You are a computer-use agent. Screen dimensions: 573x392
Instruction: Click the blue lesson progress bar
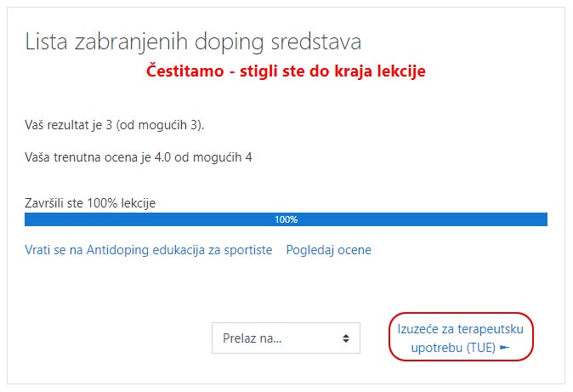click(170, 219)
